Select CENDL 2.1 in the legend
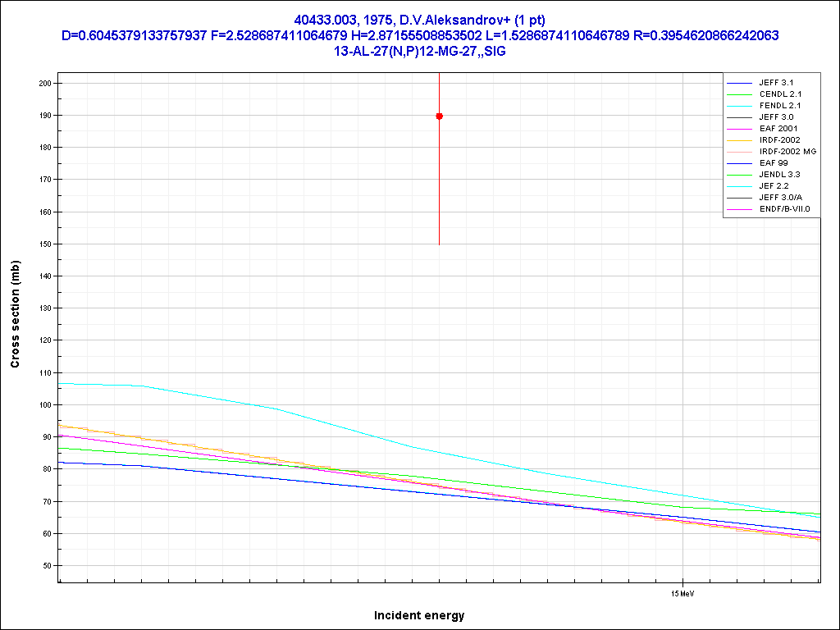This screenshot has height=630, width=840. click(x=779, y=94)
